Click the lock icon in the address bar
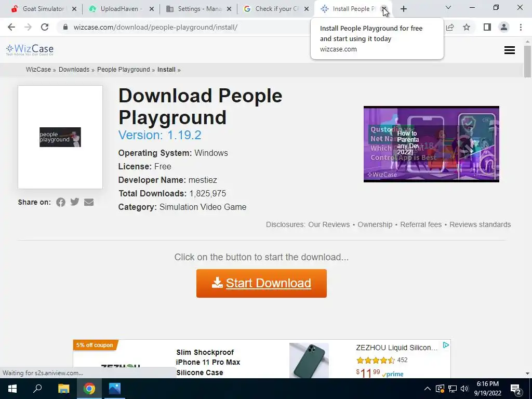This screenshot has width=532, height=399. point(65,27)
